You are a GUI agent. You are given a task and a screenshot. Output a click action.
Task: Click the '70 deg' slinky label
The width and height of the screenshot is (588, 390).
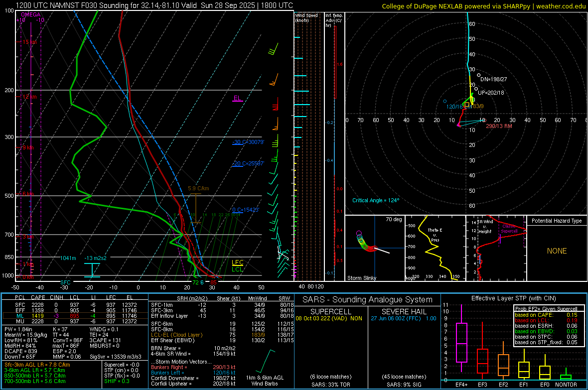(x=394, y=219)
